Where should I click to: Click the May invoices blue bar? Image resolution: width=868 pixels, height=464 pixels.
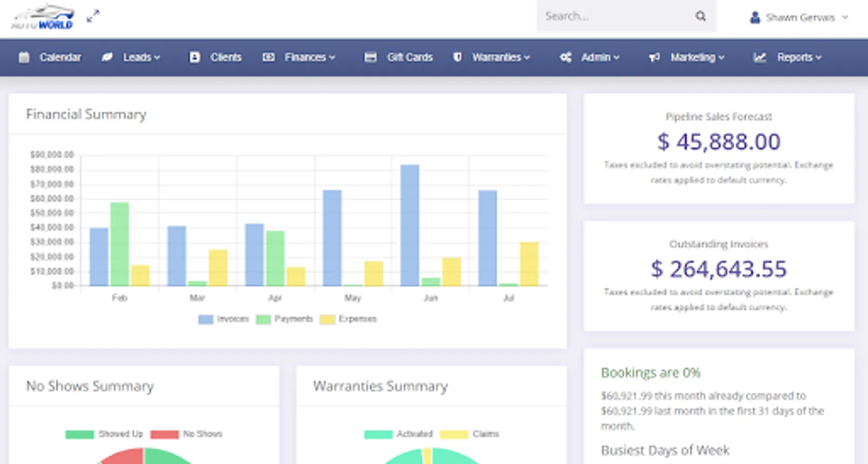[332, 238]
